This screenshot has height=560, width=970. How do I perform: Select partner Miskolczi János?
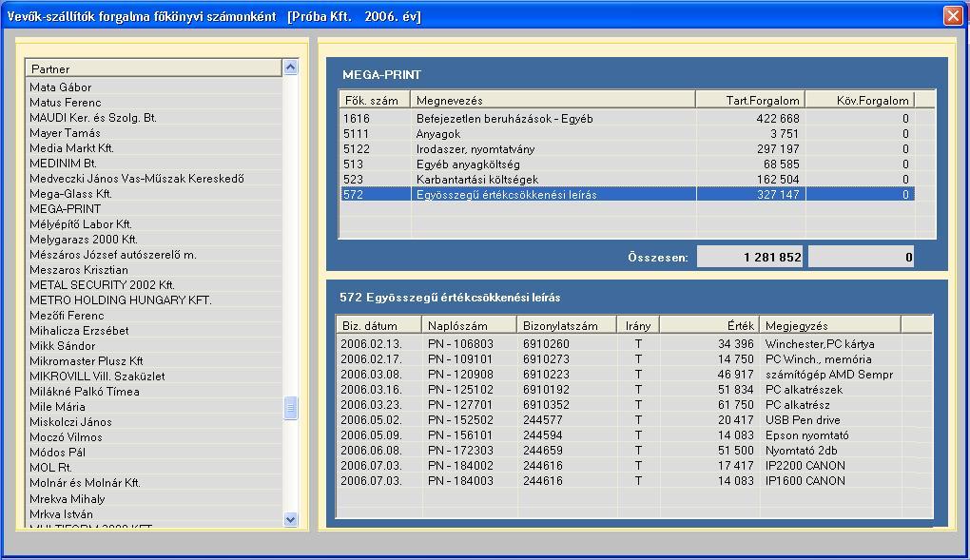coord(153,422)
